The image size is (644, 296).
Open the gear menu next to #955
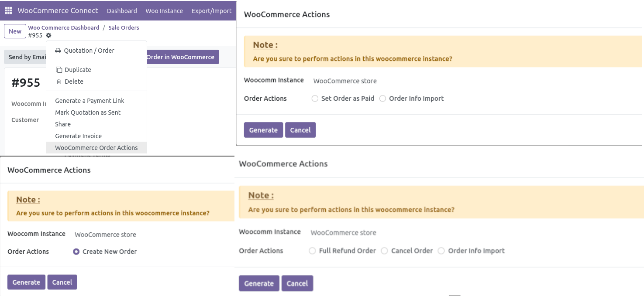48,35
